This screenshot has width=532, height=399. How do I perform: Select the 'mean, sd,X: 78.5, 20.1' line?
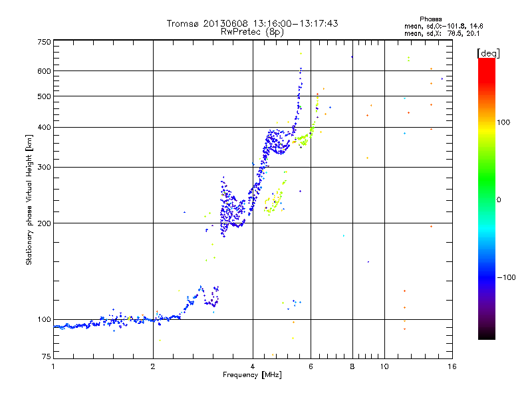[x=442, y=33]
